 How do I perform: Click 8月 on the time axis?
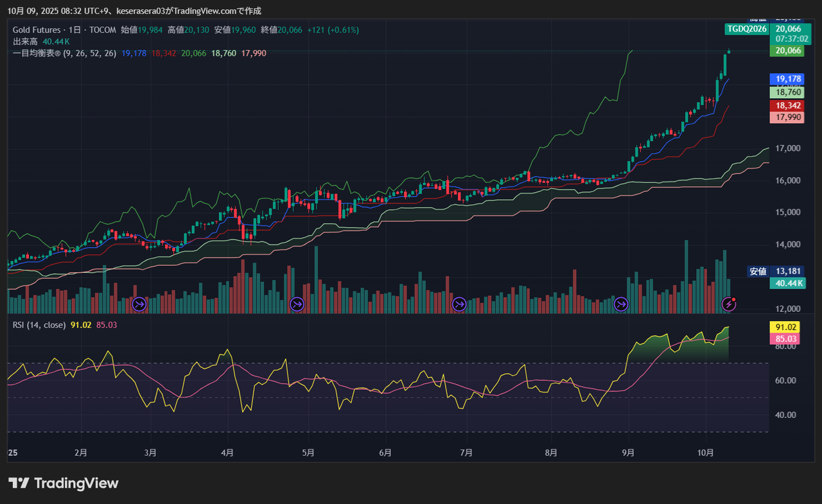click(x=551, y=453)
